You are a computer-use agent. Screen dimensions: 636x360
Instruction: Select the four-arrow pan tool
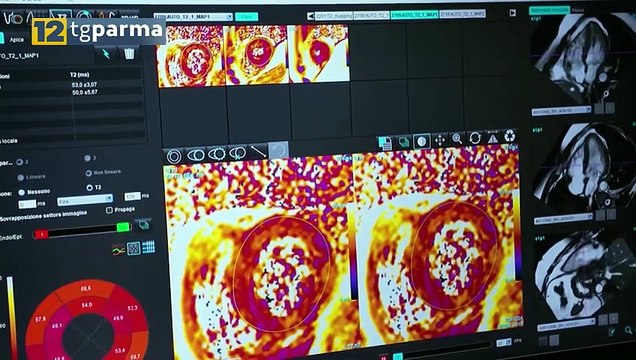coord(440,140)
